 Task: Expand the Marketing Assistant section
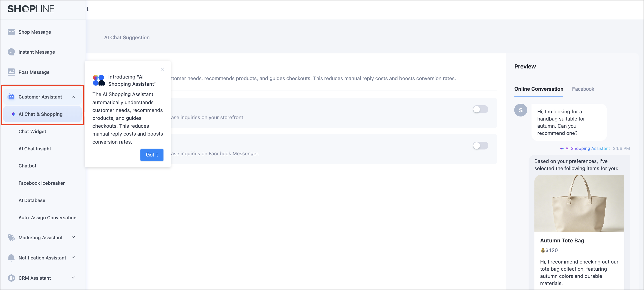[x=73, y=237]
